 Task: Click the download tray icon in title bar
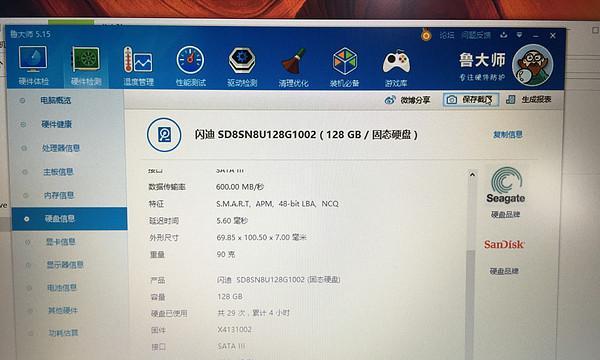(x=504, y=35)
